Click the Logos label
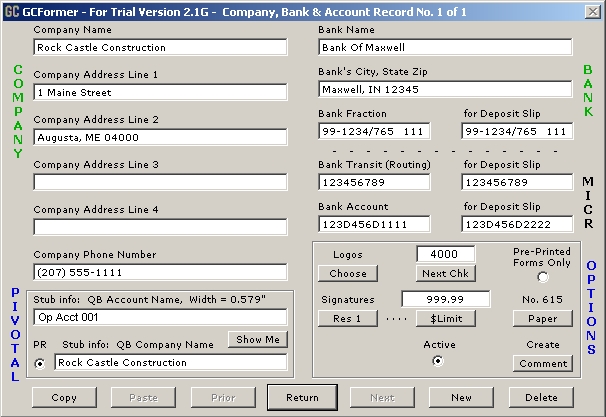This screenshot has height=417, width=606. pyautogui.click(x=348, y=255)
